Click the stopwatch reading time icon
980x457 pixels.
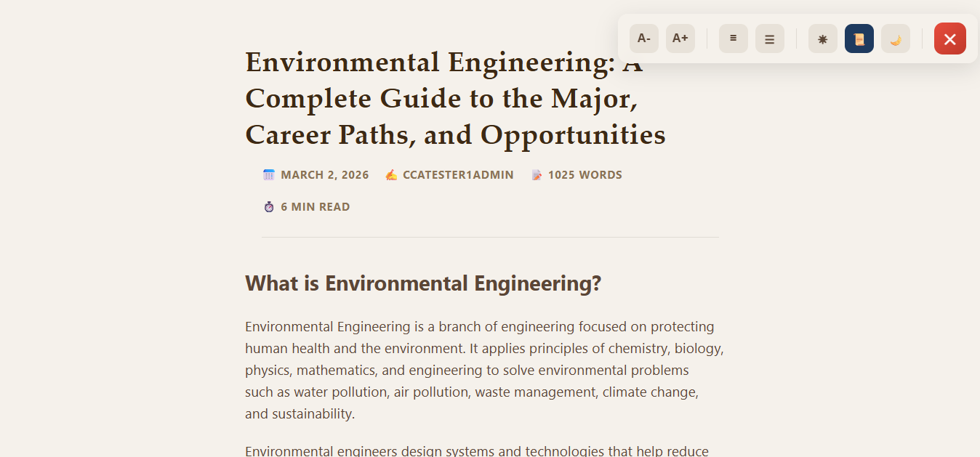pyautogui.click(x=269, y=207)
